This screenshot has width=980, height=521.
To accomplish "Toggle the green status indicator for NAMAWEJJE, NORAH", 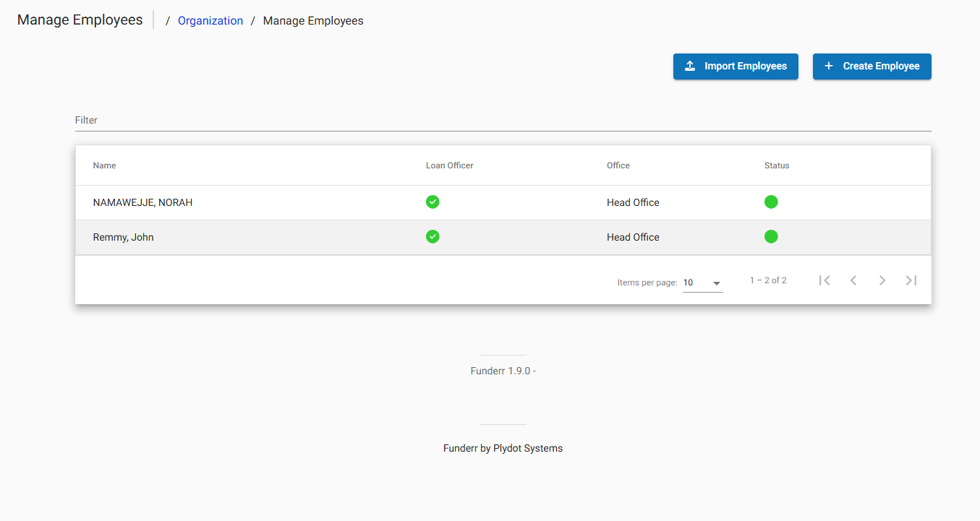I will click(x=771, y=202).
